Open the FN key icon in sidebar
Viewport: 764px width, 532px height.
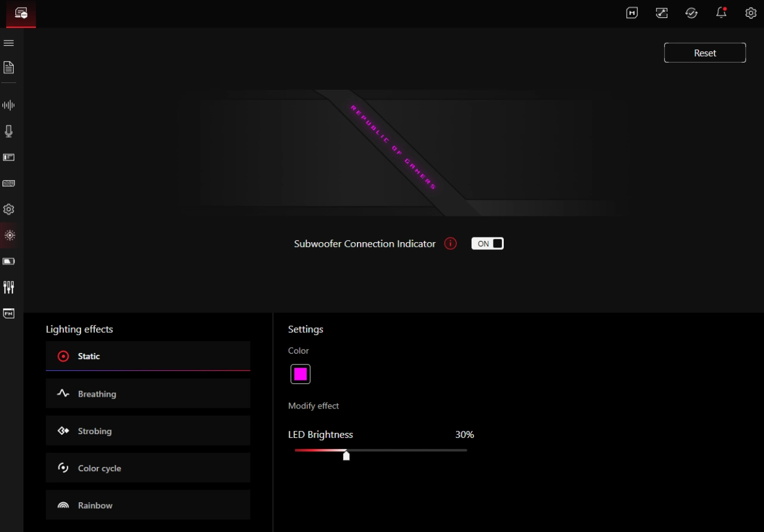coord(9,313)
